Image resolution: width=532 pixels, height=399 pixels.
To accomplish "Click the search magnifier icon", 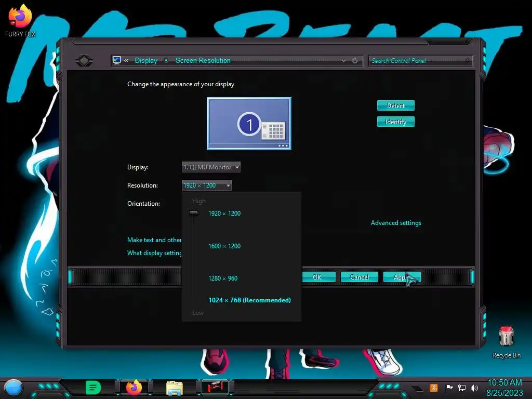I will pyautogui.click(x=468, y=60).
